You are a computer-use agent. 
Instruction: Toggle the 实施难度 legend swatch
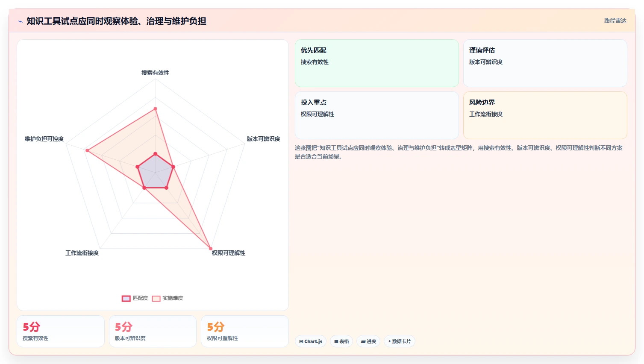coord(156,298)
